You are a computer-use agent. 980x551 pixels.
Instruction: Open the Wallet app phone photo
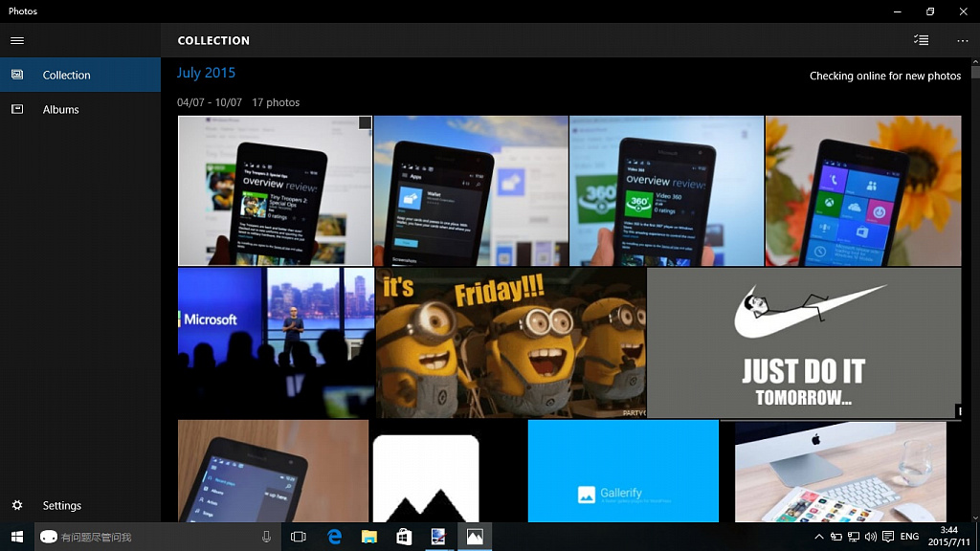click(x=471, y=190)
